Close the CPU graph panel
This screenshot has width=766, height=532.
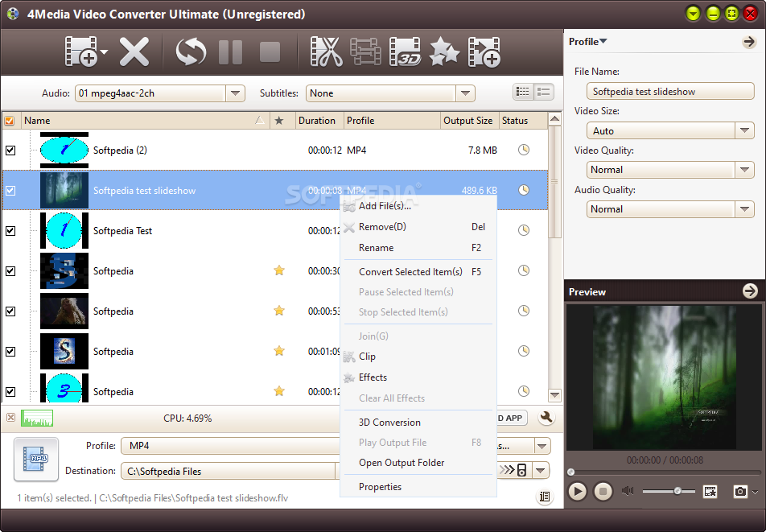pyautogui.click(x=10, y=418)
